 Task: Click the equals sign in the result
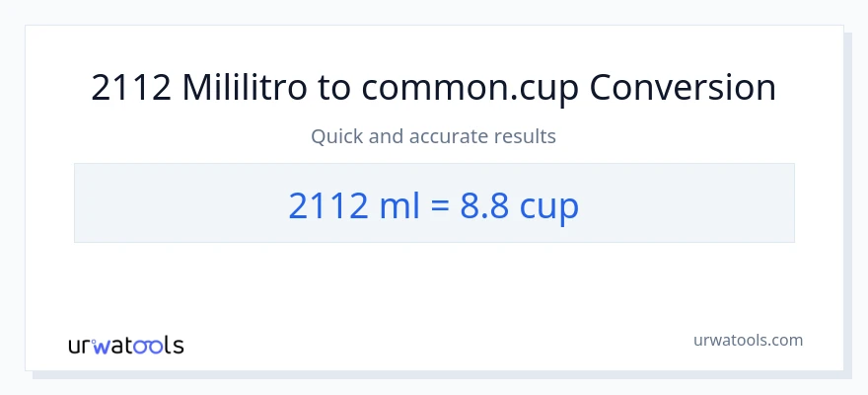[x=440, y=205]
